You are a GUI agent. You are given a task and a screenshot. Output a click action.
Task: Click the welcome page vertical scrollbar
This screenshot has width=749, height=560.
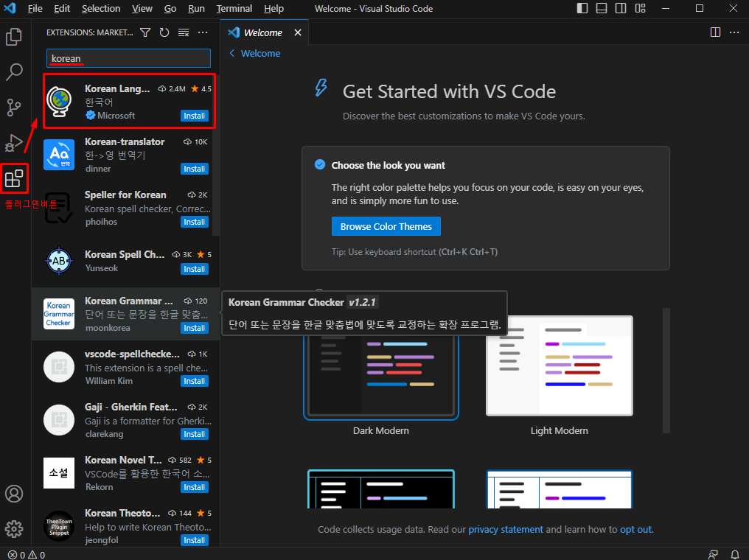point(666,371)
